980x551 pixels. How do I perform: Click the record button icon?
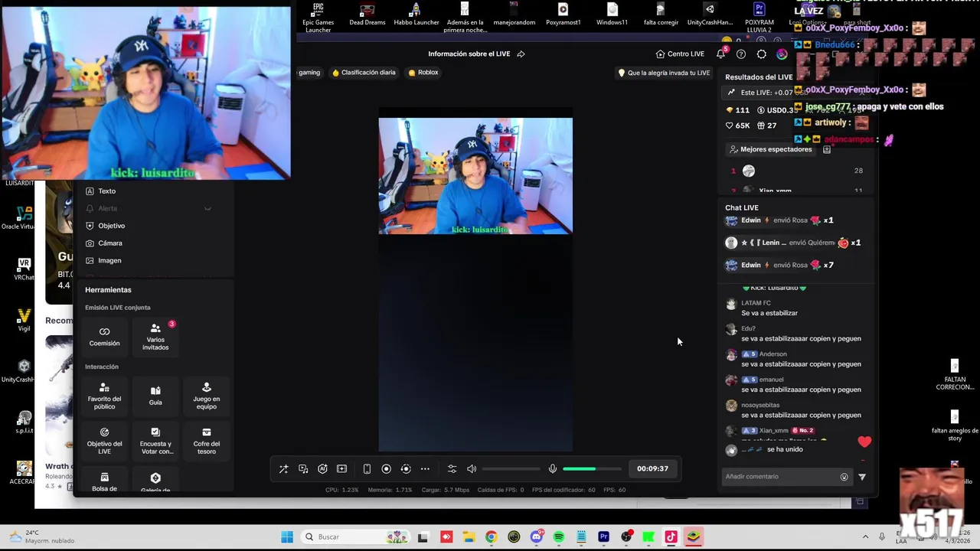(x=386, y=469)
